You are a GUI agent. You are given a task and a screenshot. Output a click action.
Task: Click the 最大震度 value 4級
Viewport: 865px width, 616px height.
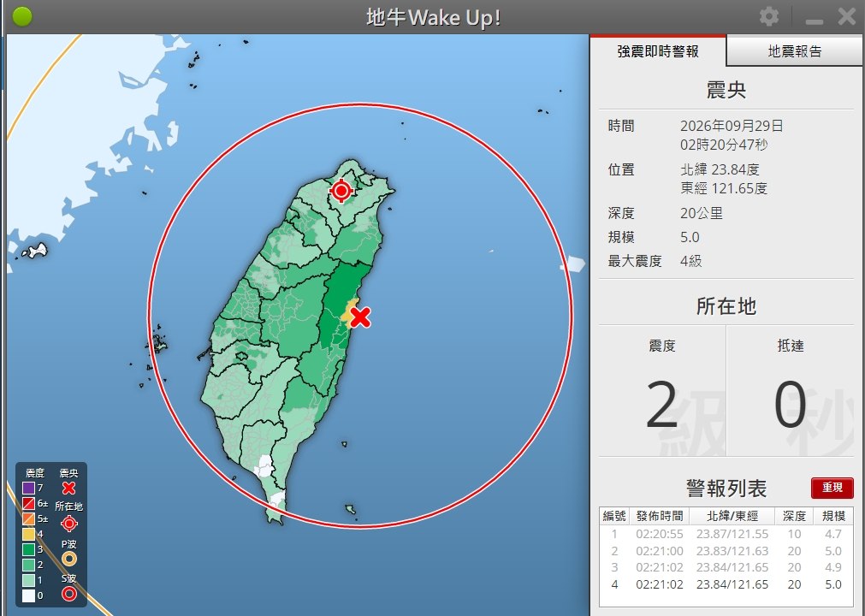click(x=690, y=261)
